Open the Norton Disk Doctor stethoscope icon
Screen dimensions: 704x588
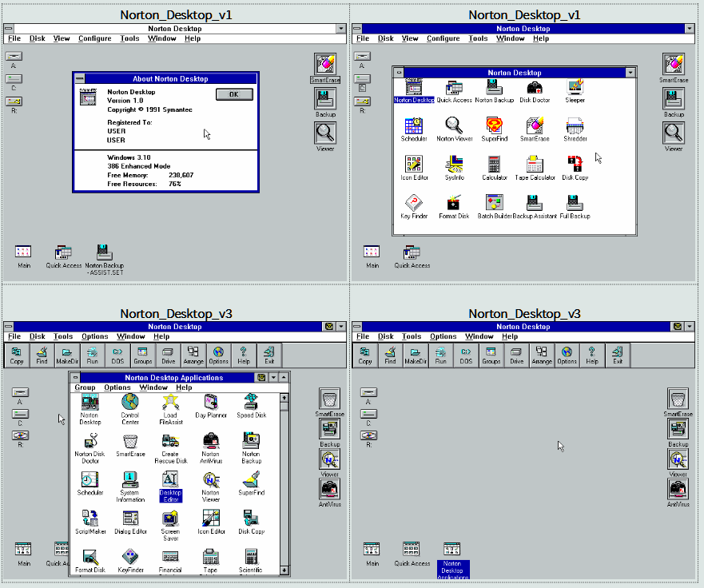90,448
